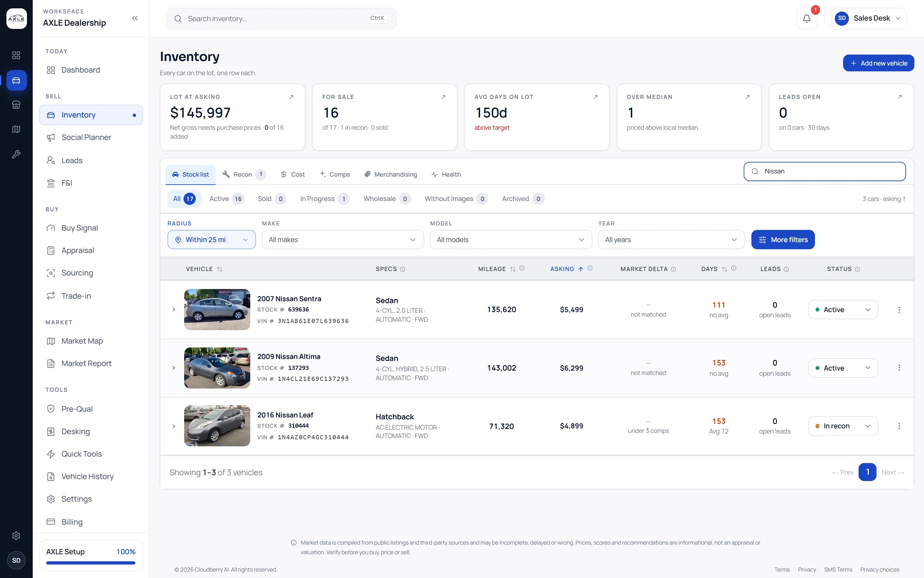Viewport: 924px width, 578px height.
Task: Sort table by Mileage column
Action: point(513,269)
